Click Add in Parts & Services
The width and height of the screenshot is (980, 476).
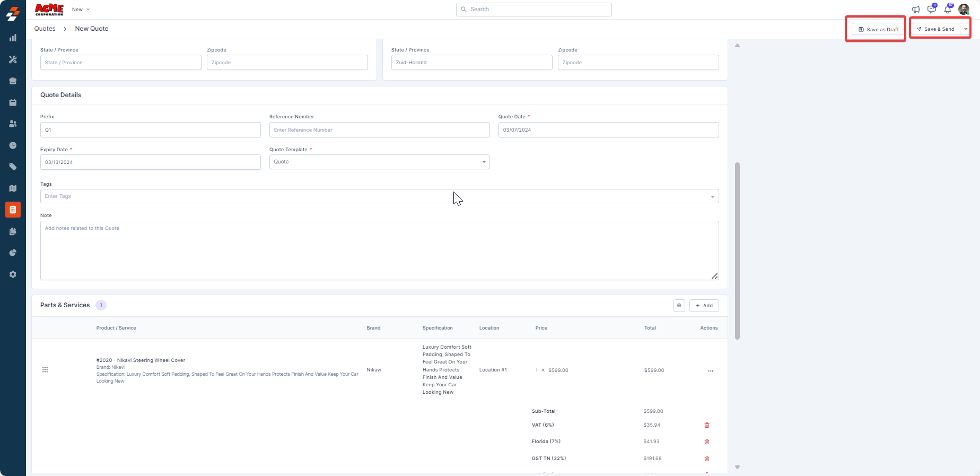[x=704, y=306]
